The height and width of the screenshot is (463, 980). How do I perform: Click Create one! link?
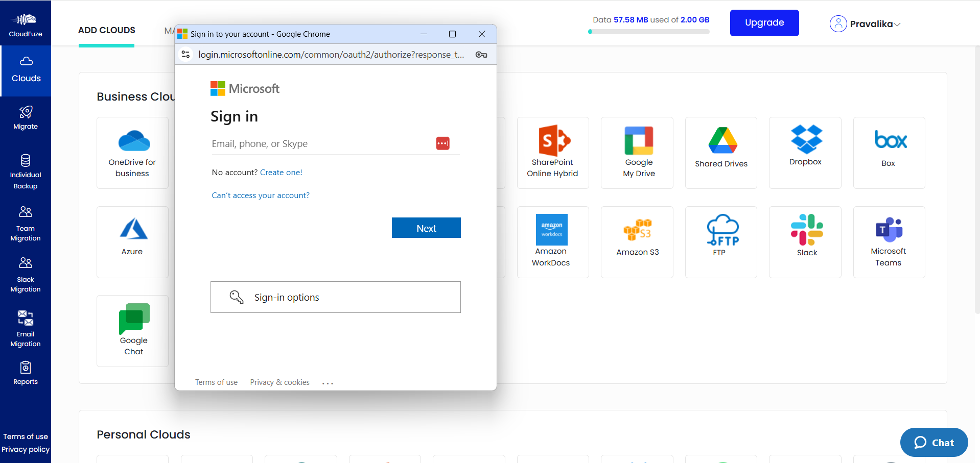(x=281, y=173)
